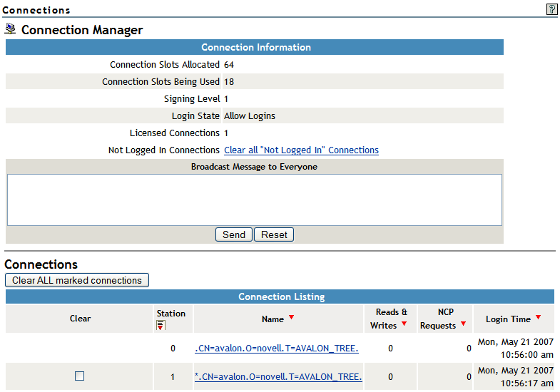
Task: Click the Not Logged In Connections label
Action: tap(164, 150)
